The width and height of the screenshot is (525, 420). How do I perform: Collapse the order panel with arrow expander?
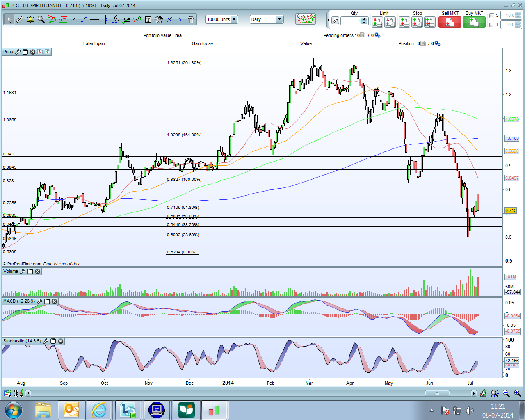click(328, 20)
